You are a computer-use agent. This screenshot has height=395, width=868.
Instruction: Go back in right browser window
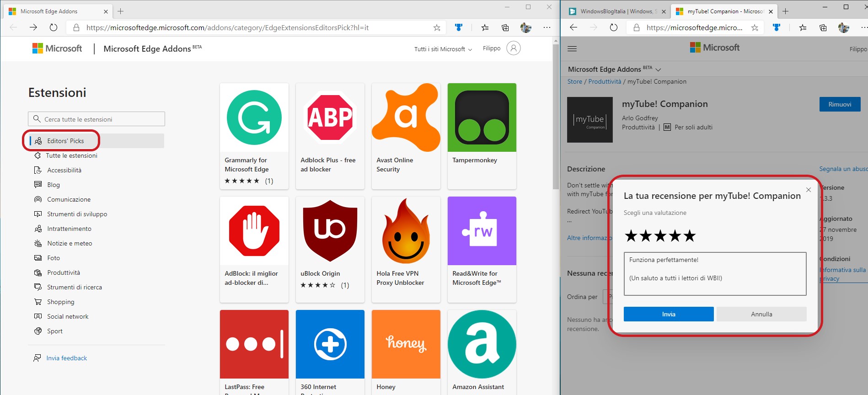573,28
